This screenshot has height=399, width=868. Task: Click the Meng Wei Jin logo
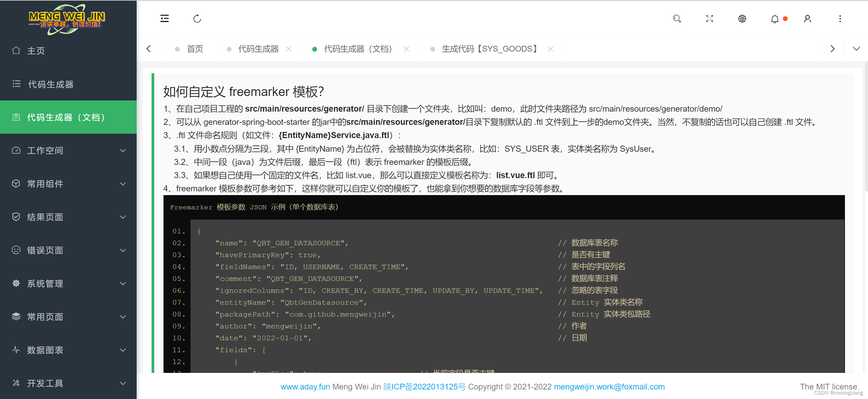pyautogui.click(x=67, y=19)
